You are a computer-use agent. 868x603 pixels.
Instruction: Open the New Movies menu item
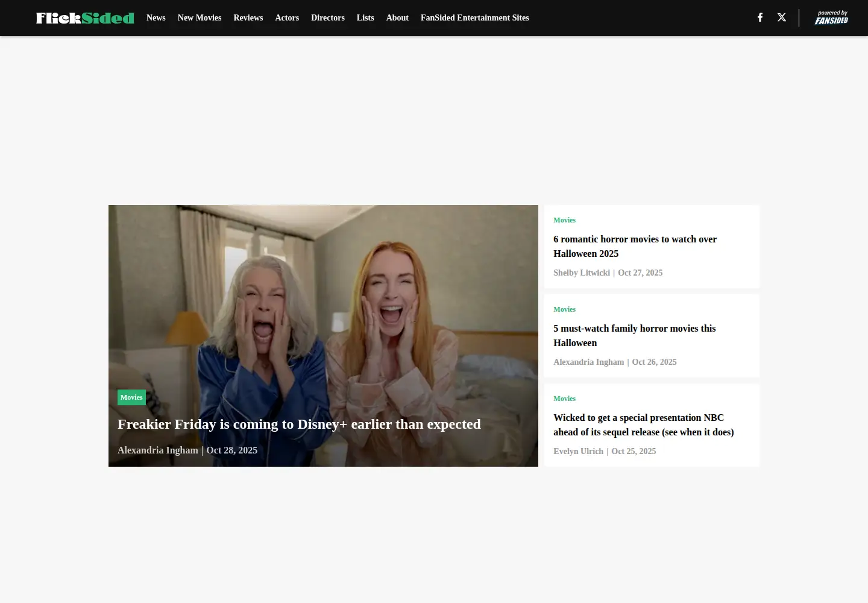pyautogui.click(x=200, y=18)
